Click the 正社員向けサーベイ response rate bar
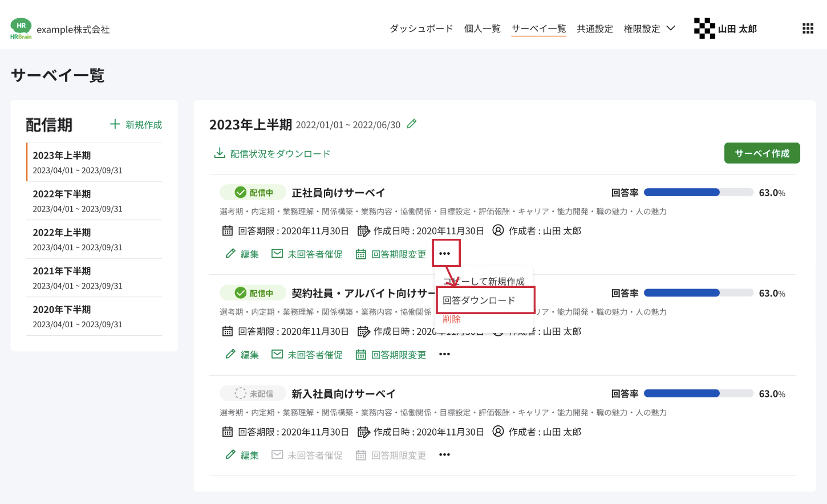 click(x=698, y=193)
